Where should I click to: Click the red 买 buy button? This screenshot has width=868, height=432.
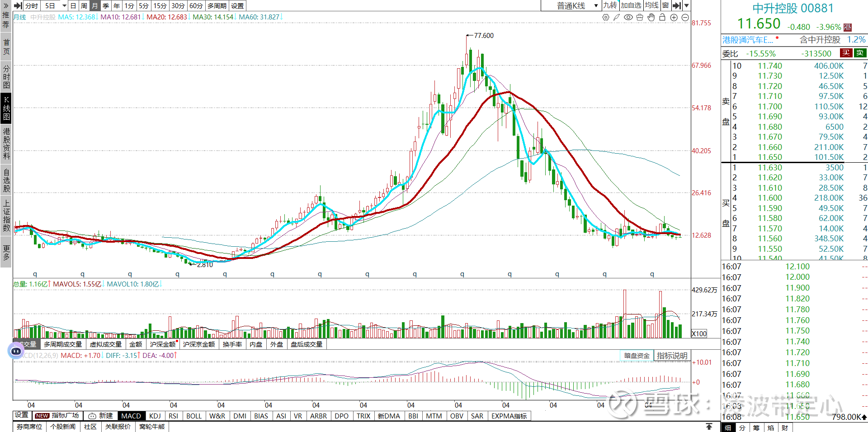coord(846,53)
